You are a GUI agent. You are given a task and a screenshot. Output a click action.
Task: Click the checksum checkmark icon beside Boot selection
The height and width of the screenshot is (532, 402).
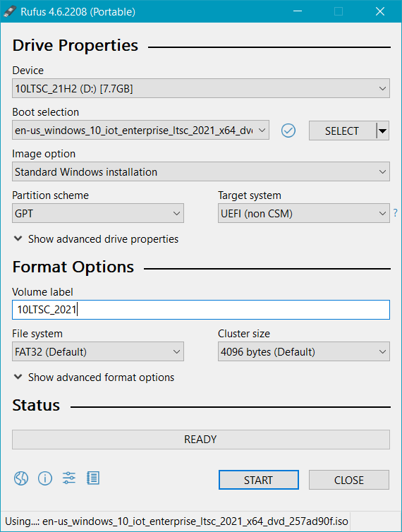(x=288, y=131)
